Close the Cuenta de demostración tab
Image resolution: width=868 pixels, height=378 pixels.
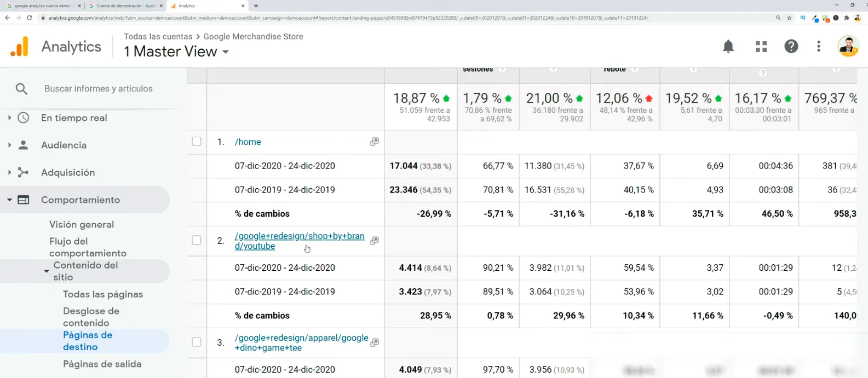[x=161, y=5]
